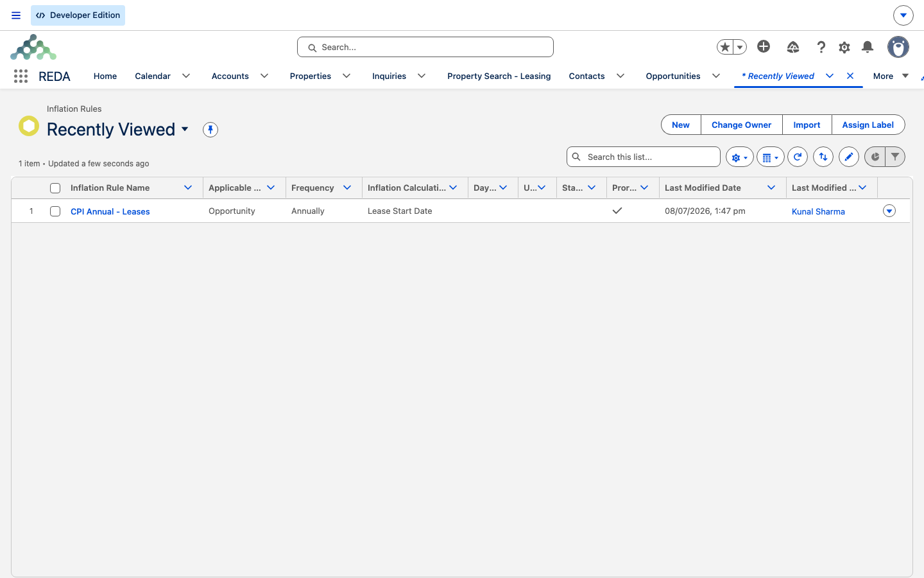Open the Favorites star icon
This screenshot has height=578, width=924.
pyautogui.click(x=725, y=47)
